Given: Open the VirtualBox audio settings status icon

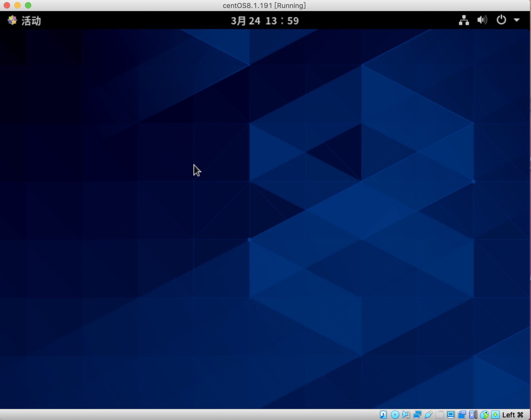Looking at the screenshot, I should tap(406, 414).
